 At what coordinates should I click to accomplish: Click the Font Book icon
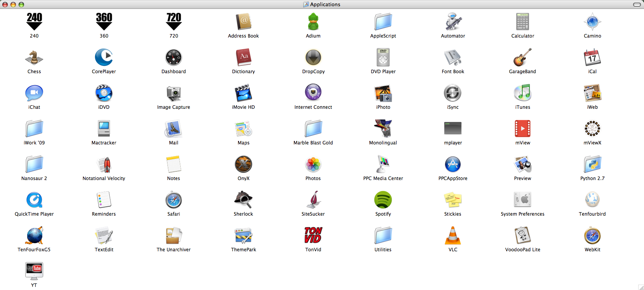tap(453, 57)
